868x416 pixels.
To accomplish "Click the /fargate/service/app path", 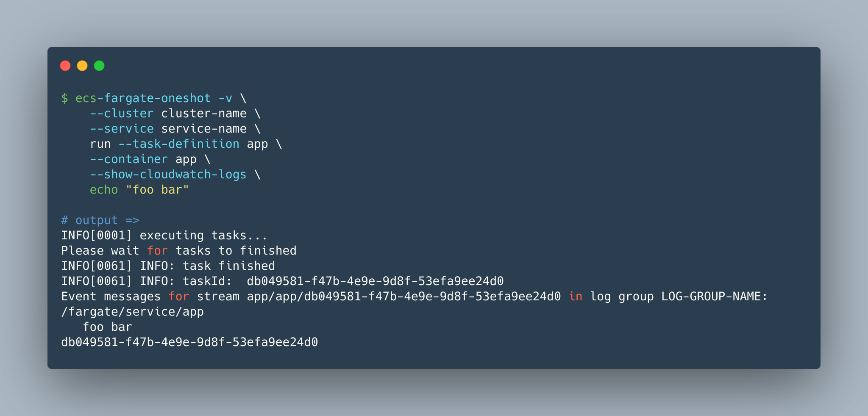I will point(132,312).
